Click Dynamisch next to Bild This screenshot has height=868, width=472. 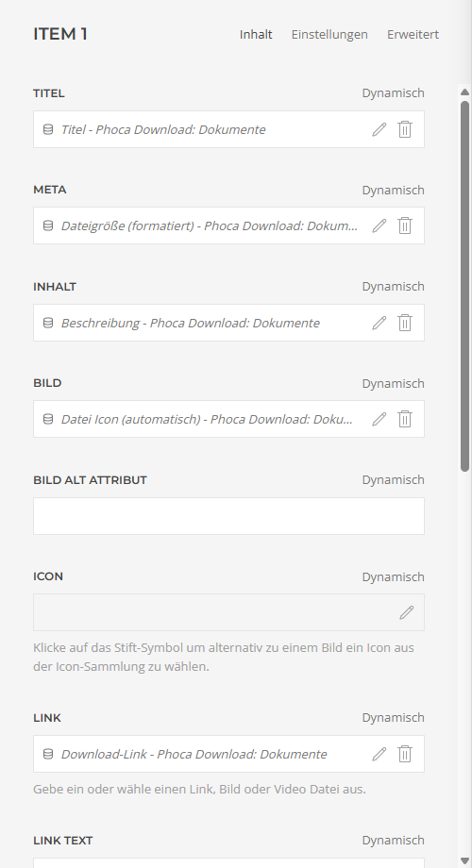(394, 383)
